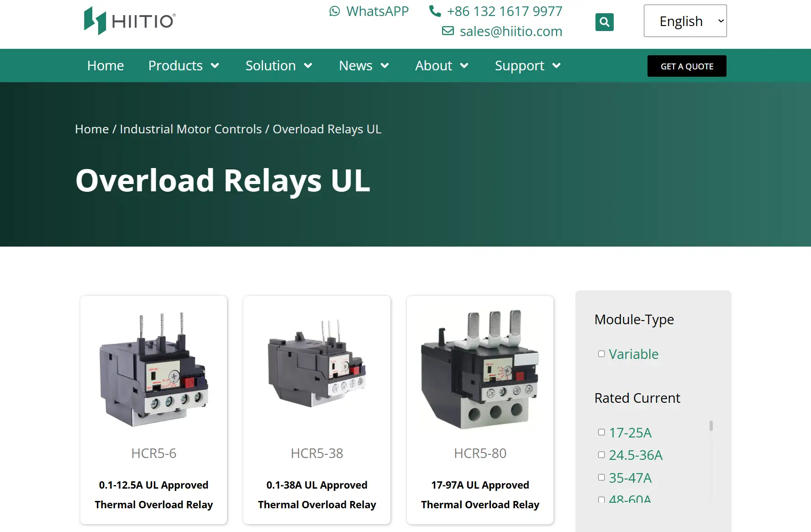Check the 24.5-36A rated current checkbox
Screen dimensions: 811x532
point(601,455)
